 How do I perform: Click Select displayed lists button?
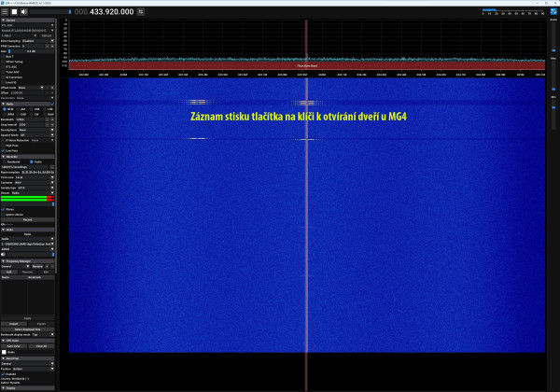coord(27,329)
